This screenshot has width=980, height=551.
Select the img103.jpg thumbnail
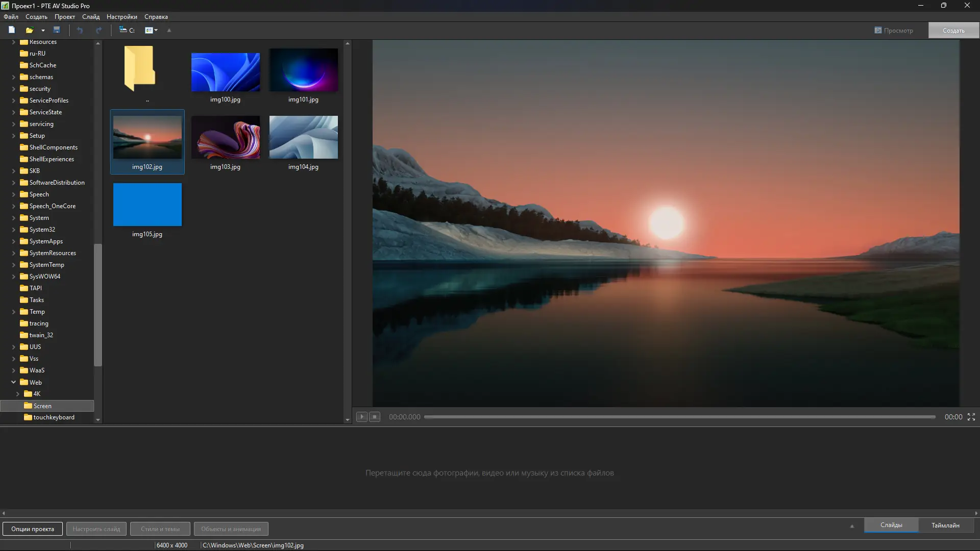(225, 137)
